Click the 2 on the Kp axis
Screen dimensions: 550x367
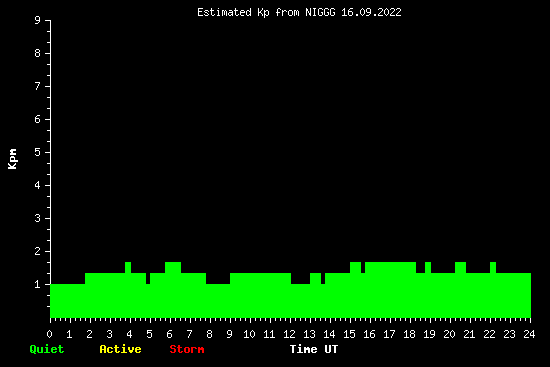38,251
